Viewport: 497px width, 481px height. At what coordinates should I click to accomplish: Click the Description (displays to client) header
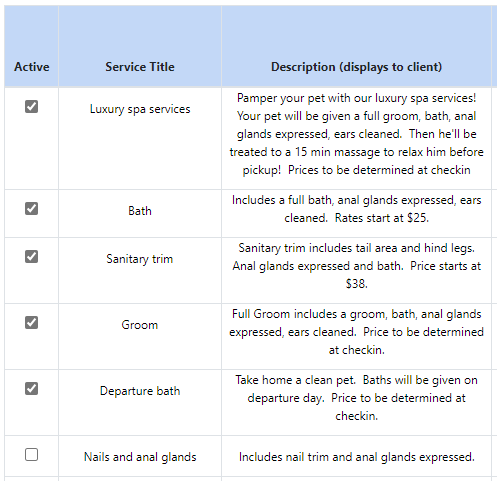(356, 67)
